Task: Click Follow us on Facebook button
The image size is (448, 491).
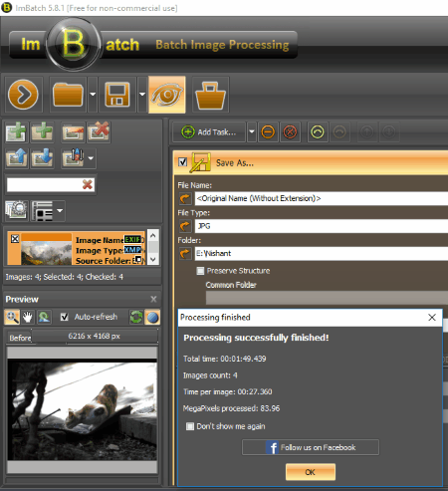Action: click(311, 447)
